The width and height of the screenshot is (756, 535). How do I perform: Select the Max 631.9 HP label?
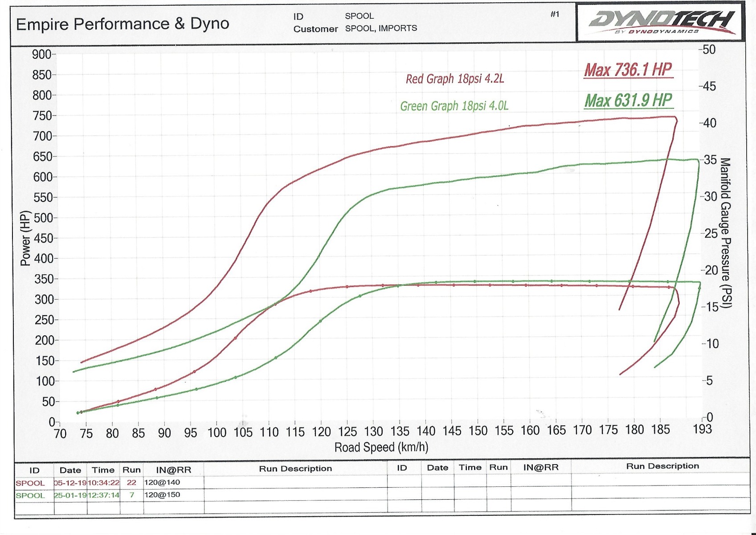(628, 100)
